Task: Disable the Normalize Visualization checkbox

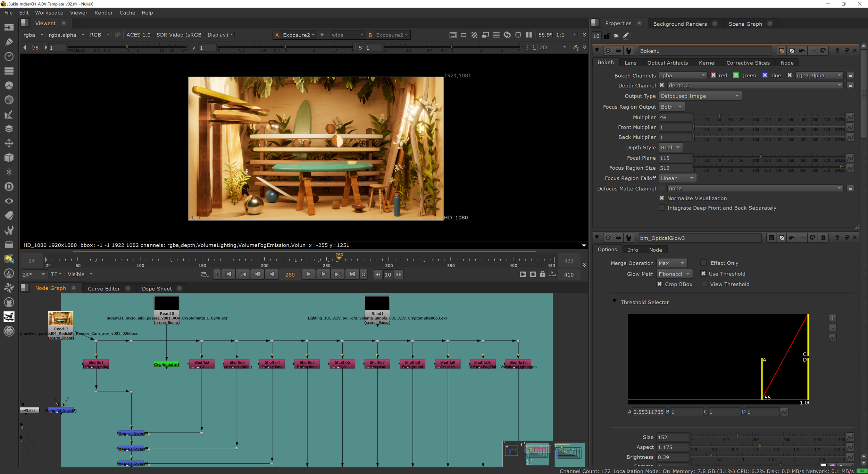Action: tap(662, 198)
